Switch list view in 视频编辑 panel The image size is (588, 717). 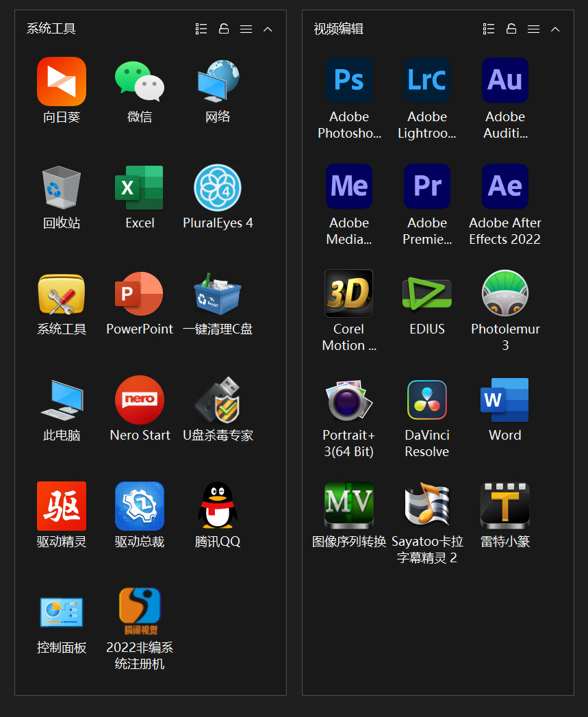click(489, 29)
